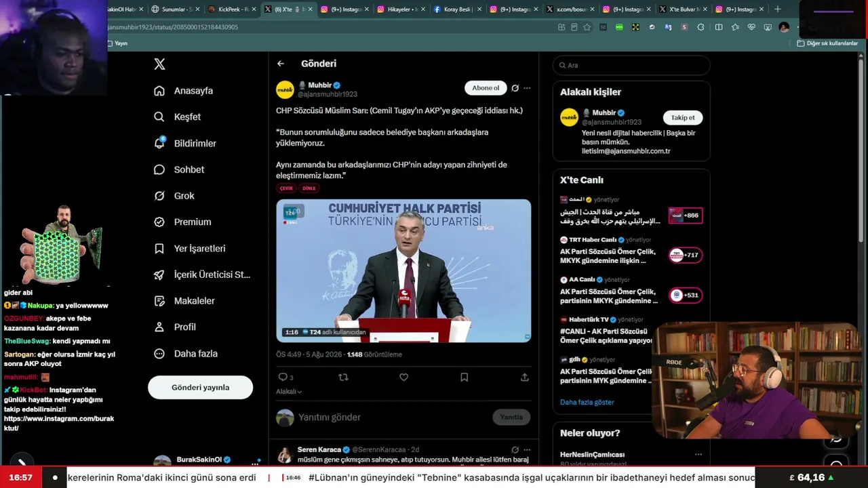Open HerNeslinÇamlıcası trend options menu
Screen dimensions: 868x488
698,455
